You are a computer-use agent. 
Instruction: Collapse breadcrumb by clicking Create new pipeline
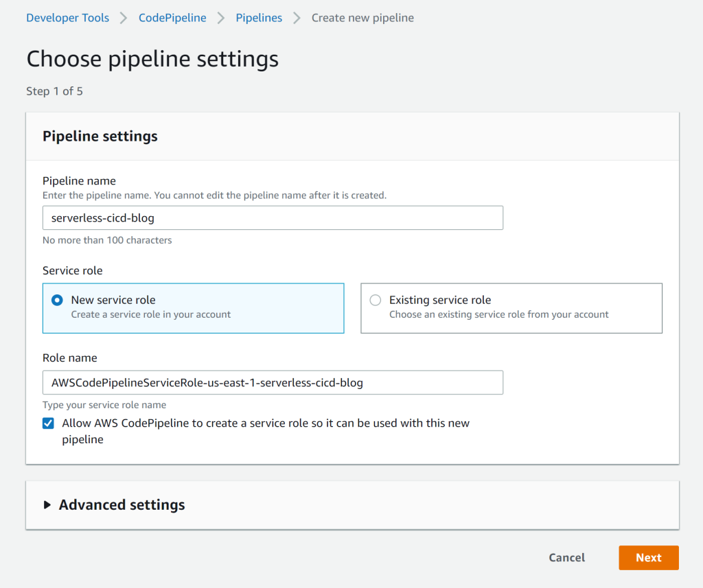362,17
